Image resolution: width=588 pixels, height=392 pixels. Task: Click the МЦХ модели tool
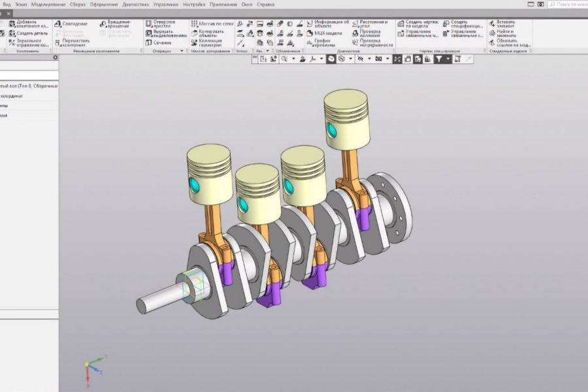(324, 33)
